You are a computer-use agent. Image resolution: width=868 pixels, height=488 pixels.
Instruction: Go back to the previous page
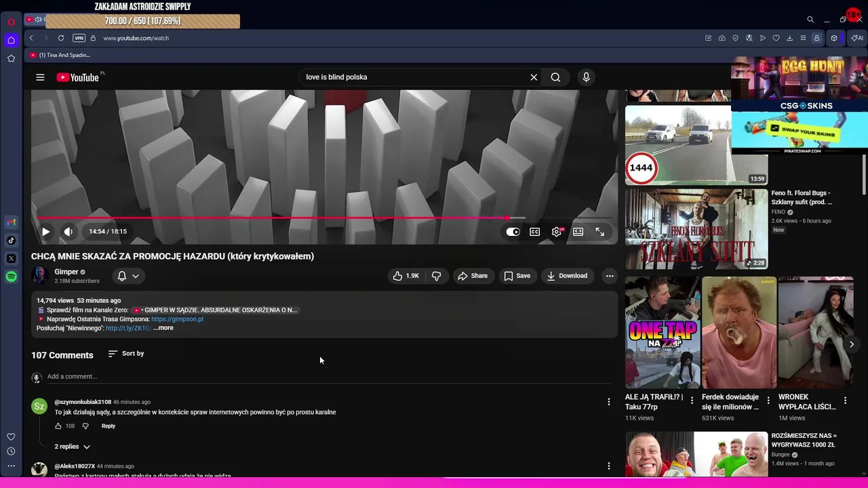tap(31, 39)
